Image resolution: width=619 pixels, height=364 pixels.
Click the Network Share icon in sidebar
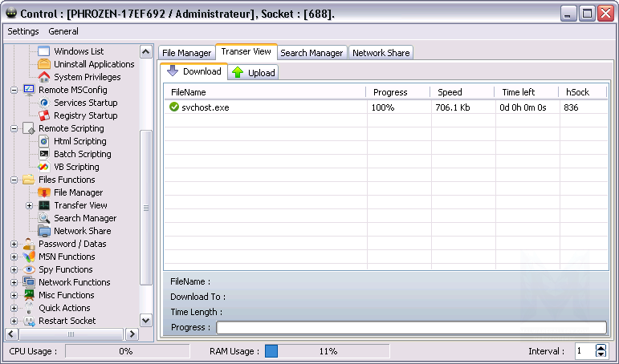pos(44,231)
